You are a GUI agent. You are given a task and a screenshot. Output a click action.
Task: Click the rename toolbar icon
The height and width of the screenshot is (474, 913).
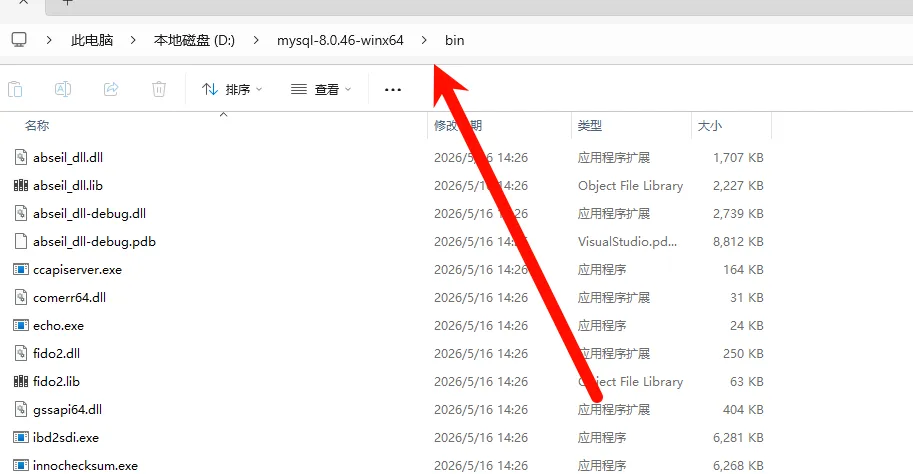tap(63, 89)
